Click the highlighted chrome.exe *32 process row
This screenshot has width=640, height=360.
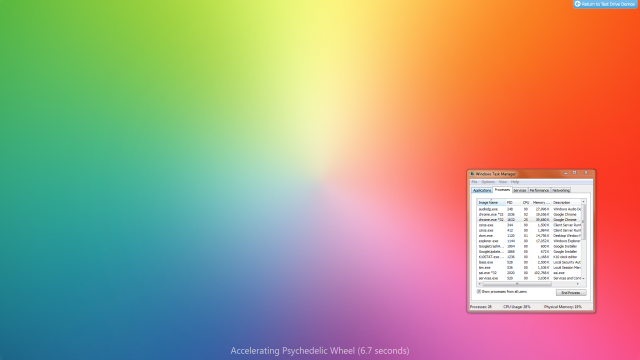pyautogui.click(x=529, y=220)
